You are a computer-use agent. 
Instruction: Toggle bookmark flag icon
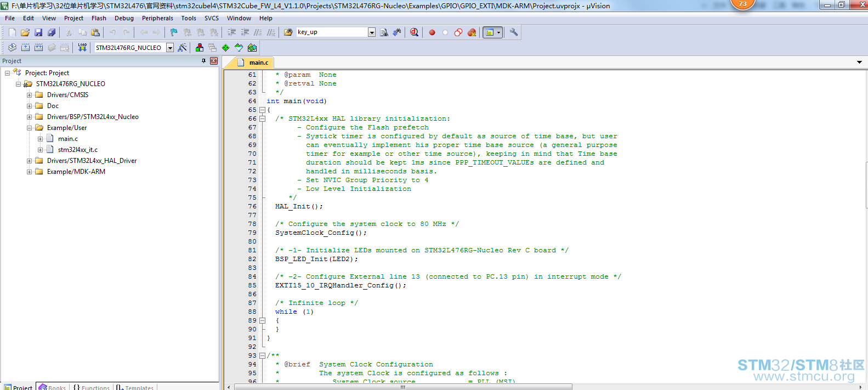[x=174, y=32]
